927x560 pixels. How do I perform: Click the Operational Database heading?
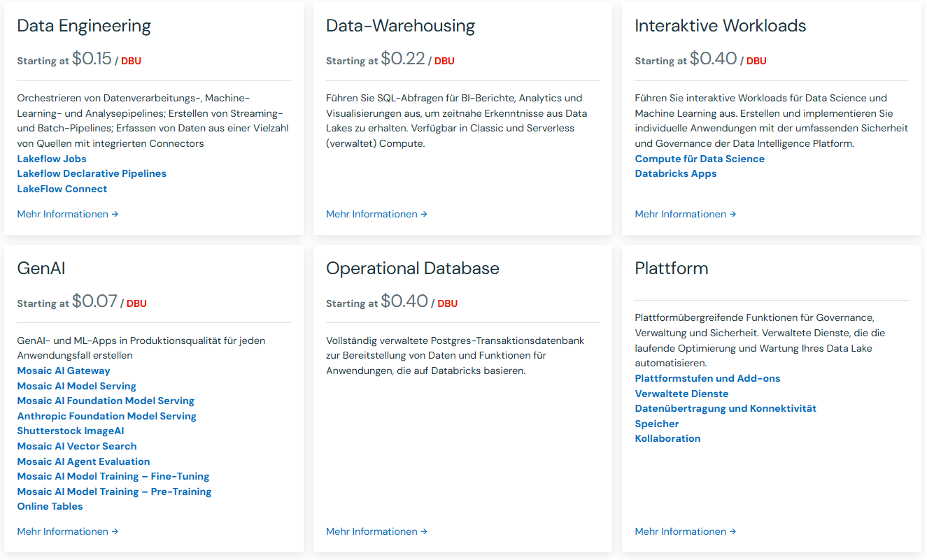tap(413, 268)
